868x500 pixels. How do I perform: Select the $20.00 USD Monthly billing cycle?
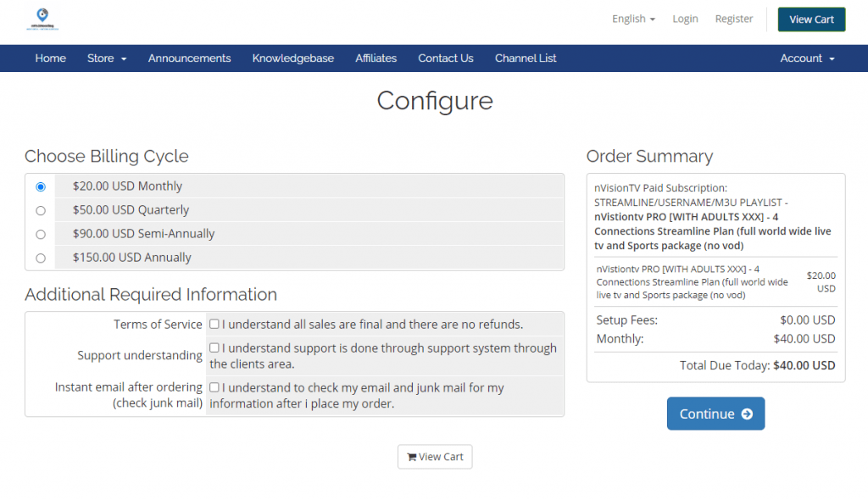tap(41, 186)
